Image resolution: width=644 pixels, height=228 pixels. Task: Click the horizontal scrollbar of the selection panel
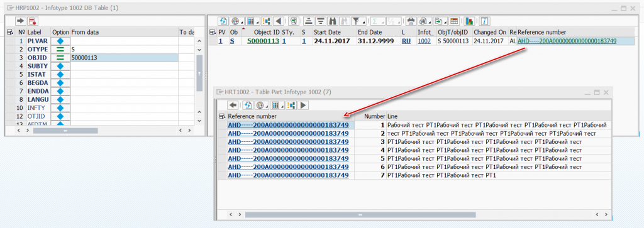coord(65,131)
